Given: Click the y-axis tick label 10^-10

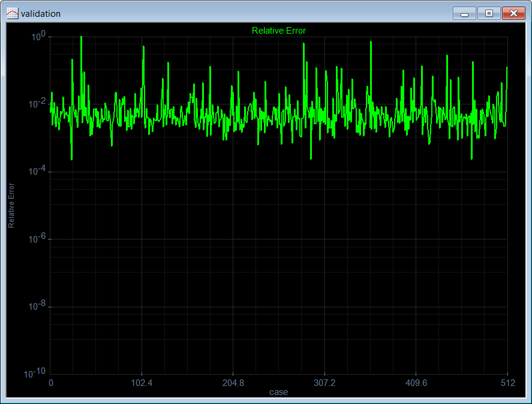Looking at the screenshot, I should (35, 373).
